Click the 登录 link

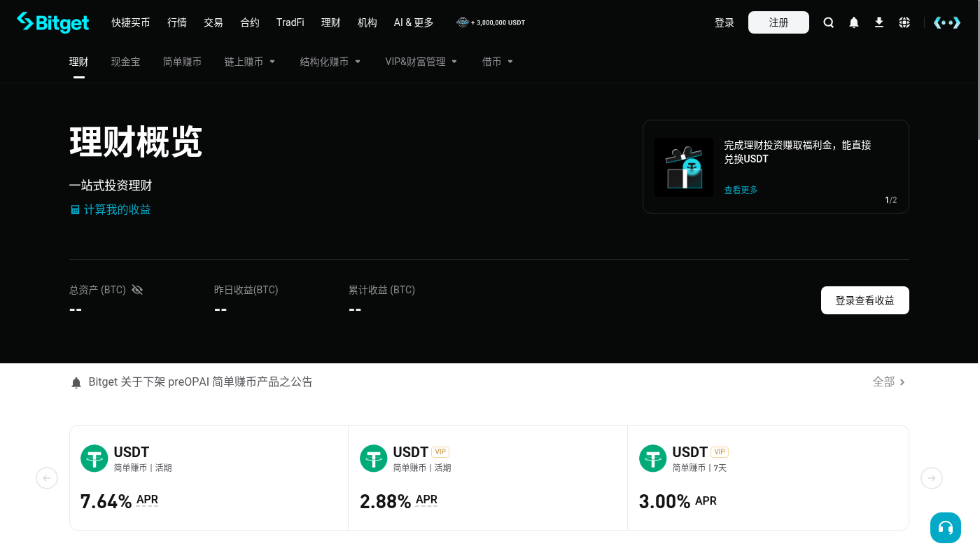click(x=724, y=22)
